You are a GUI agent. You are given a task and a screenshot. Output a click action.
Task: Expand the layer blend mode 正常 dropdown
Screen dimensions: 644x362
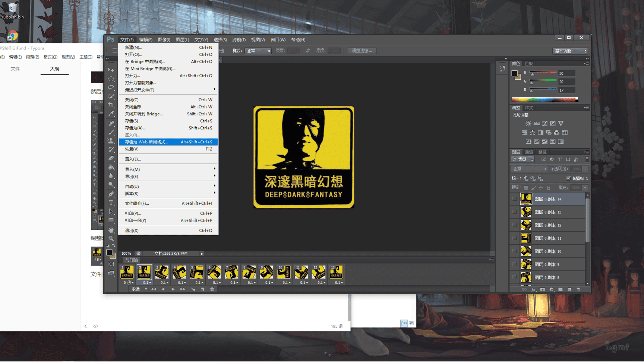pos(530,169)
